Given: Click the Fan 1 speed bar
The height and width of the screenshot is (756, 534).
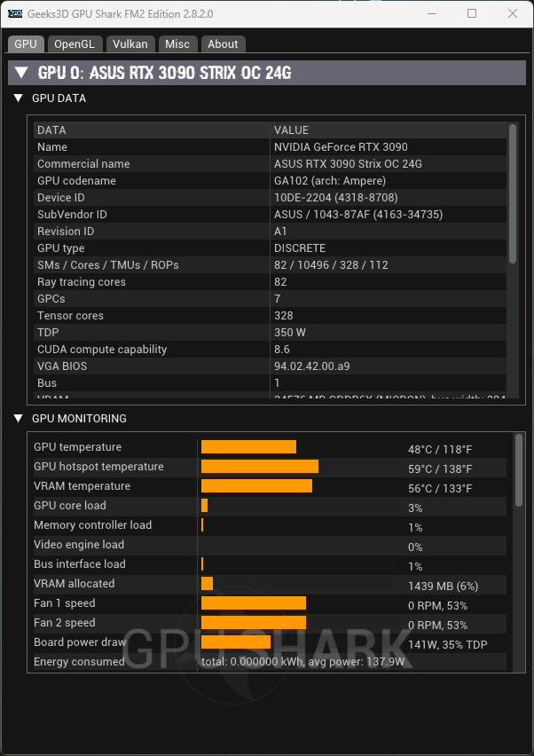Looking at the screenshot, I should (254, 603).
